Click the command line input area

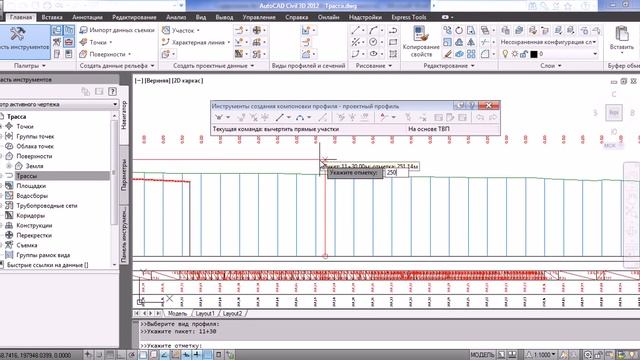388,346
